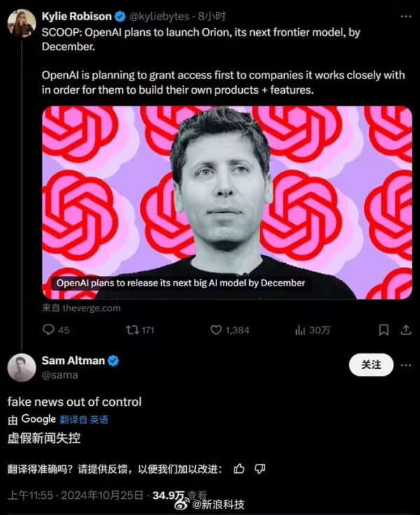Viewport: 420px width, 515px height.
Task: Visit the @kyliebytes handle
Action: pyautogui.click(x=160, y=16)
